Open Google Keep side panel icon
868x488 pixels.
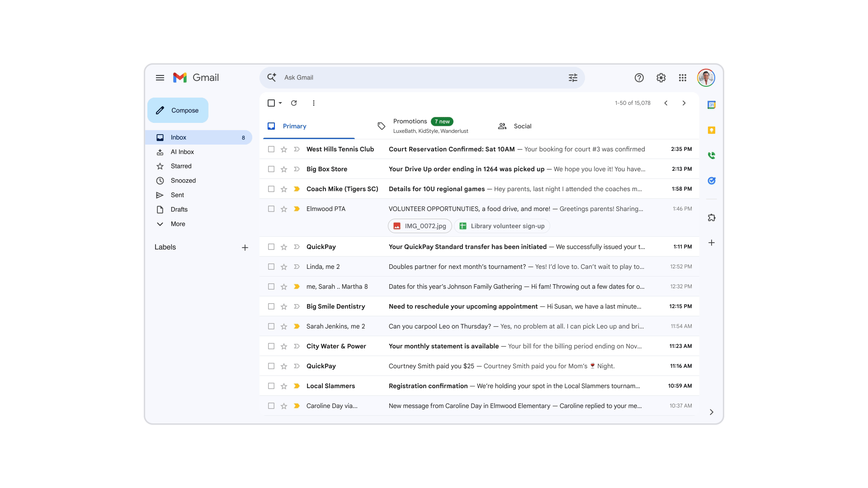(x=711, y=130)
